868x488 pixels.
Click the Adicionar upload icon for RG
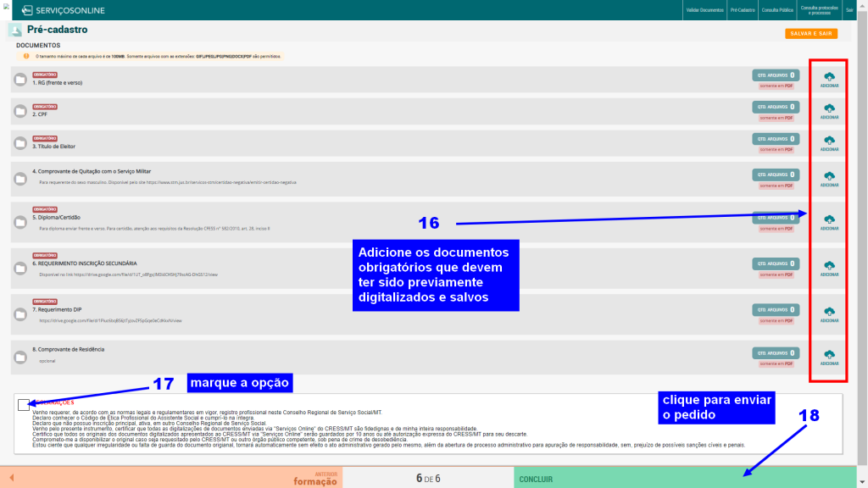click(829, 78)
